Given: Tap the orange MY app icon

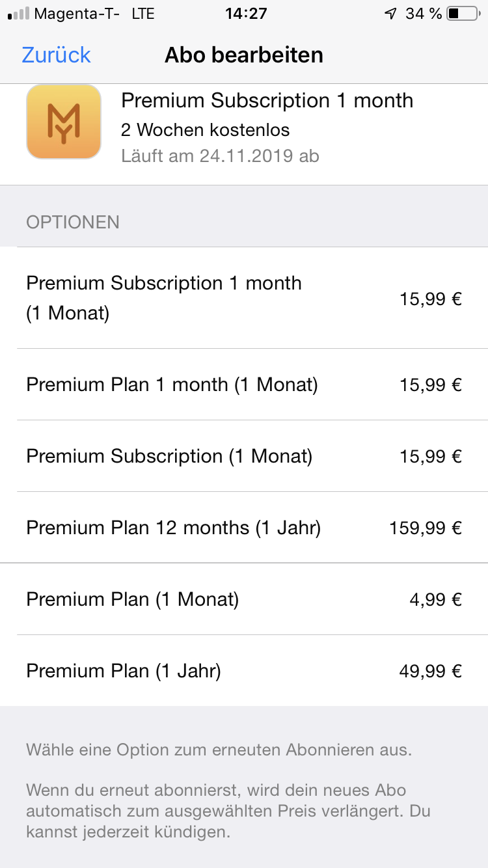Looking at the screenshot, I should [x=64, y=122].
